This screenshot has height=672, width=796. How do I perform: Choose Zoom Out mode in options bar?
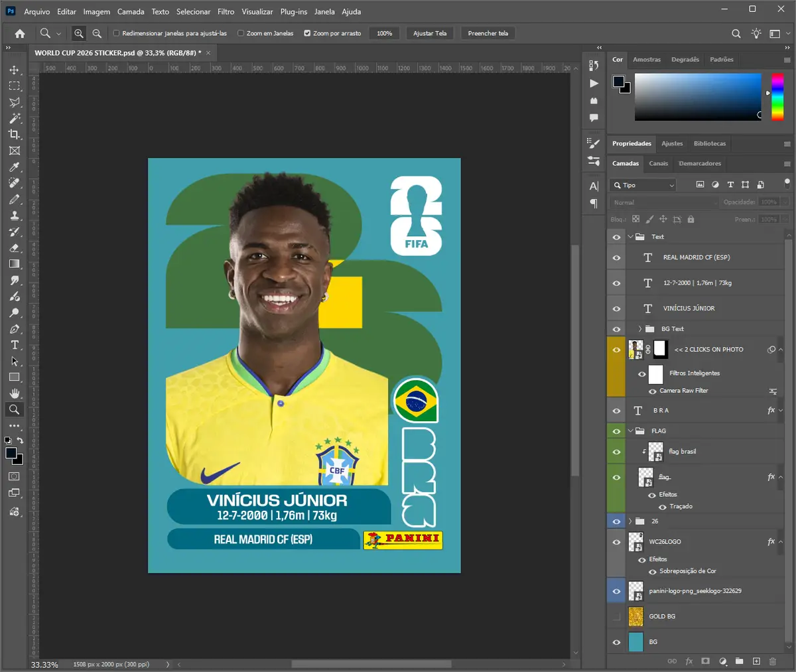97,33
